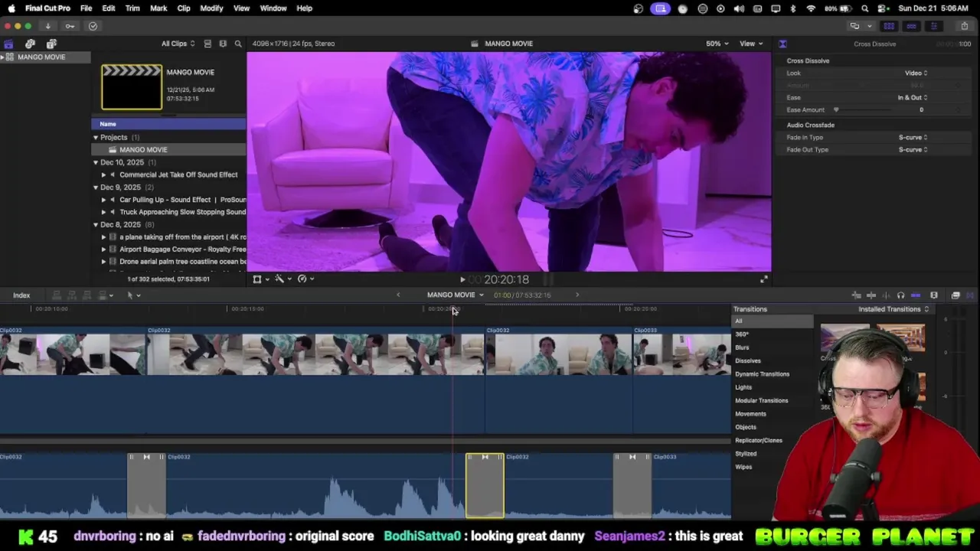
Task: Open the 50% viewer zoom dropdown
Action: (x=717, y=44)
